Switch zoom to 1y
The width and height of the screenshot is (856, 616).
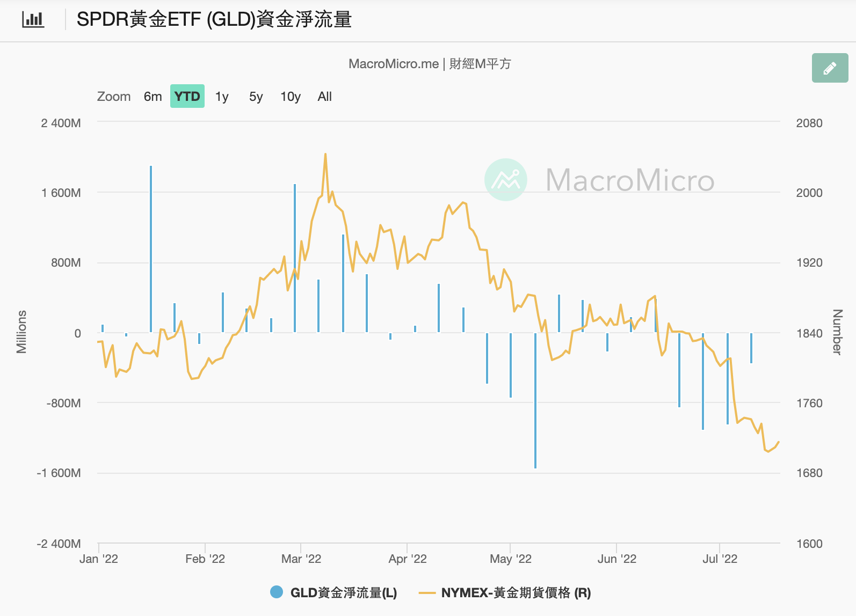(x=222, y=97)
